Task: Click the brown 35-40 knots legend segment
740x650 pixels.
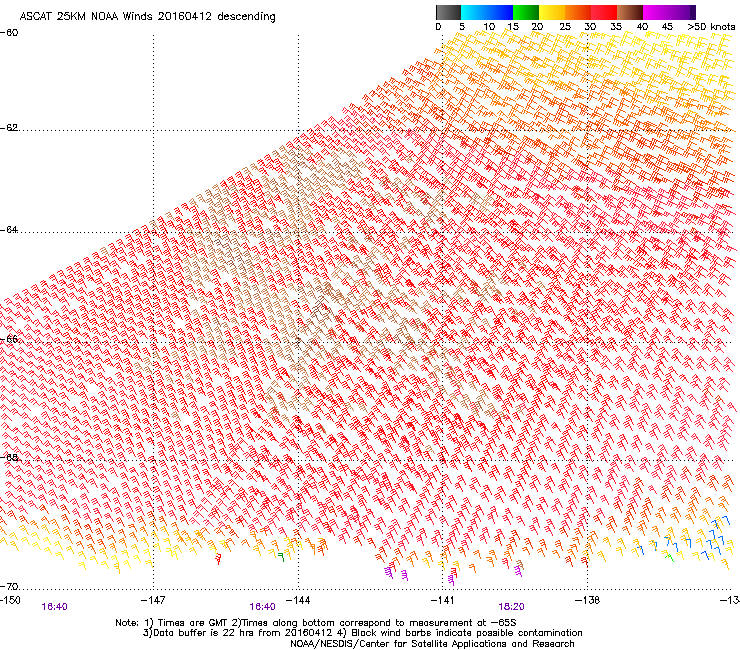Action: [x=630, y=12]
